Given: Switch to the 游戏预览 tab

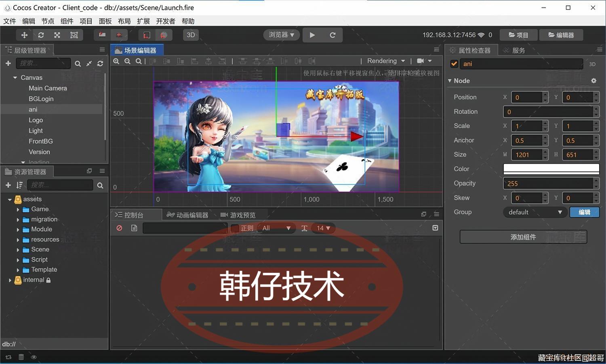Looking at the screenshot, I should pyautogui.click(x=238, y=215).
